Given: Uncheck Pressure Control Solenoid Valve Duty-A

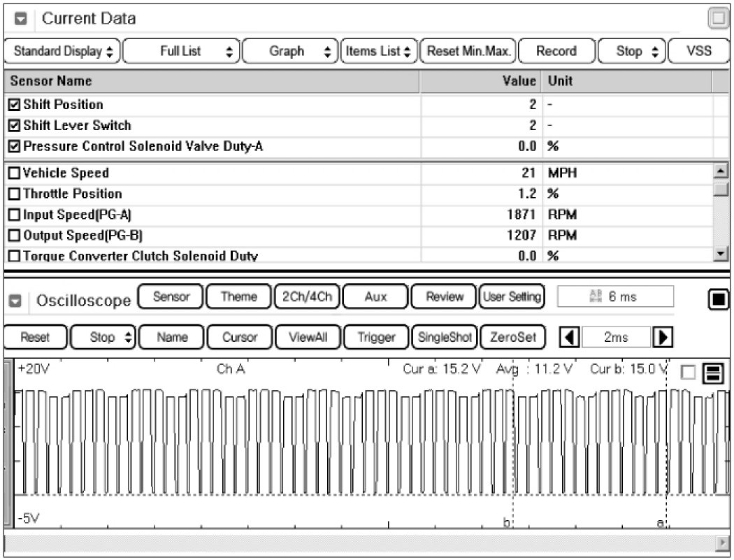Looking at the screenshot, I should [15, 147].
